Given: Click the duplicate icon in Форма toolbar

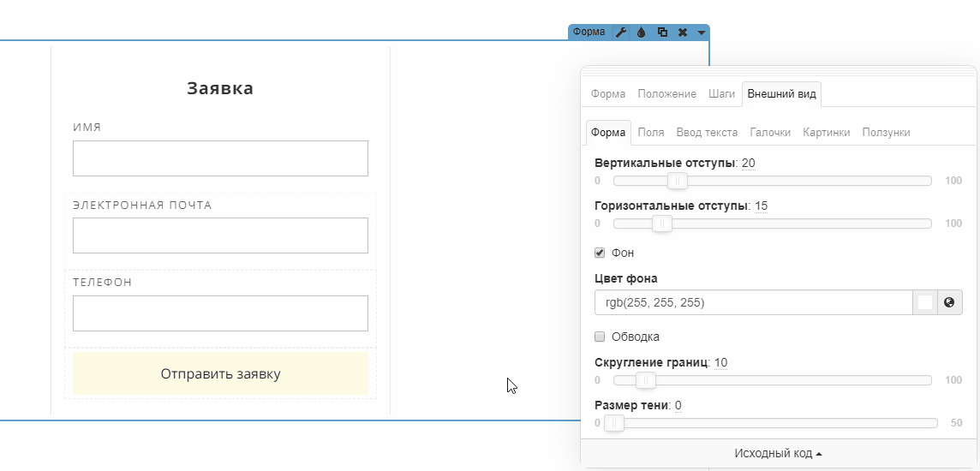Looking at the screenshot, I should click(x=662, y=33).
